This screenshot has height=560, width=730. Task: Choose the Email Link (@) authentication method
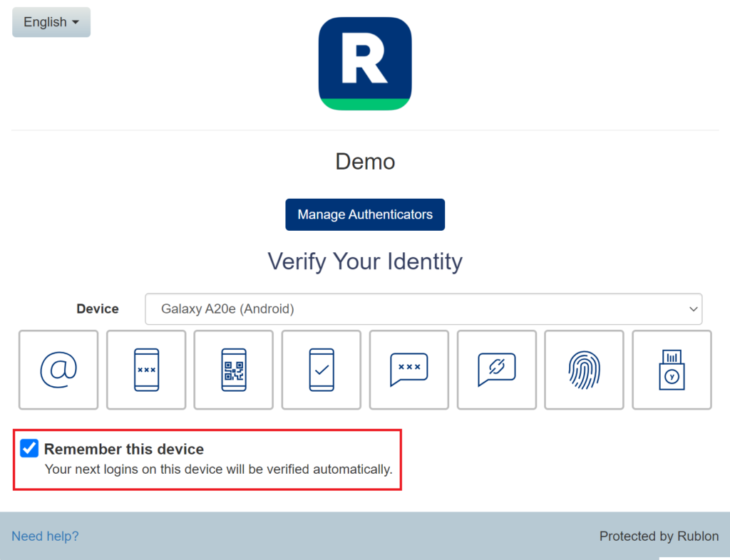[58, 370]
